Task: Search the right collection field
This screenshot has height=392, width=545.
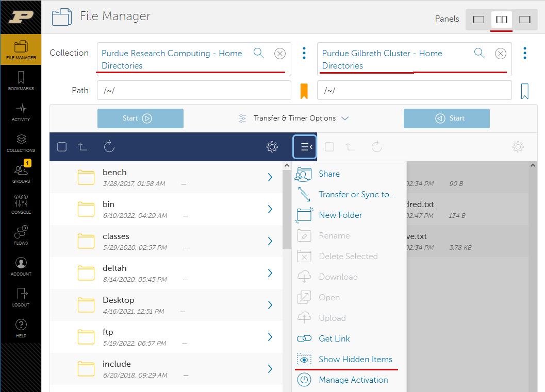Action: 480,53
